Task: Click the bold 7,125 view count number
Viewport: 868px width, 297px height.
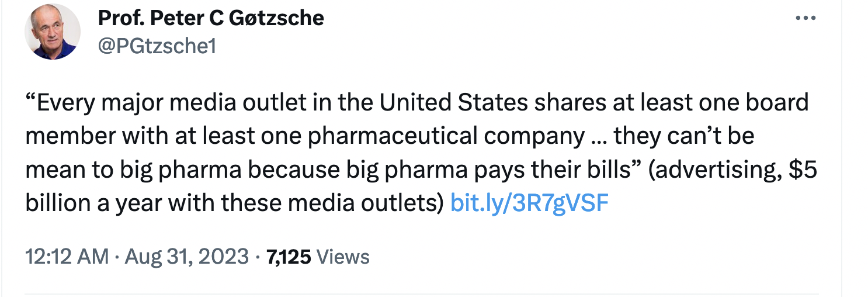Action: tap(289, 257)
